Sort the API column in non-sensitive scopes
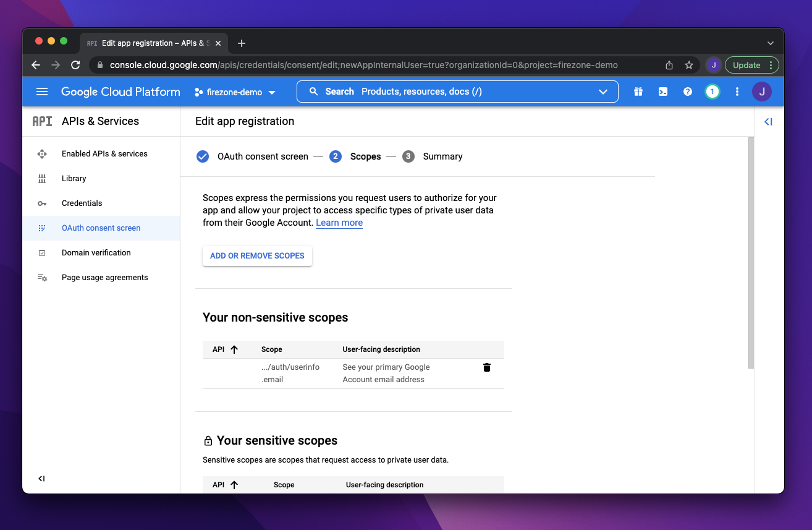The width and height of the screenshot is (812, 530). coord(224,349)
